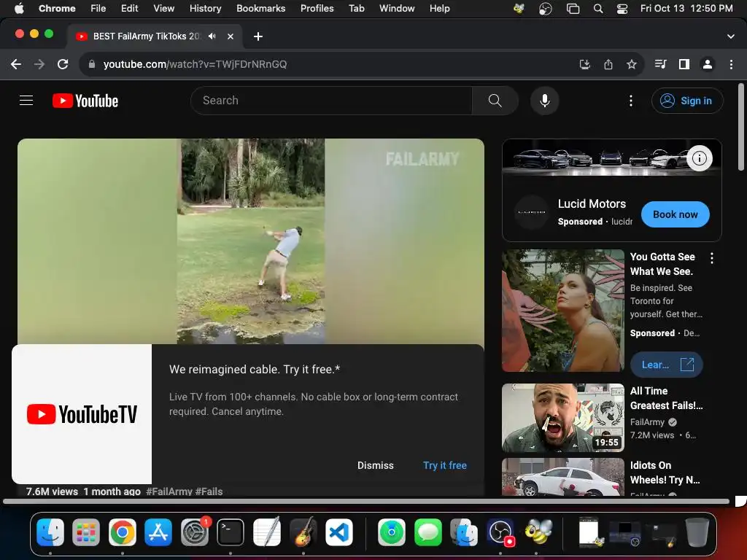The height and width of the screenshot is (560, 747).
Task: Open the Toronto sponsored ad thumbnail
Action: click(x=563, y=311)
